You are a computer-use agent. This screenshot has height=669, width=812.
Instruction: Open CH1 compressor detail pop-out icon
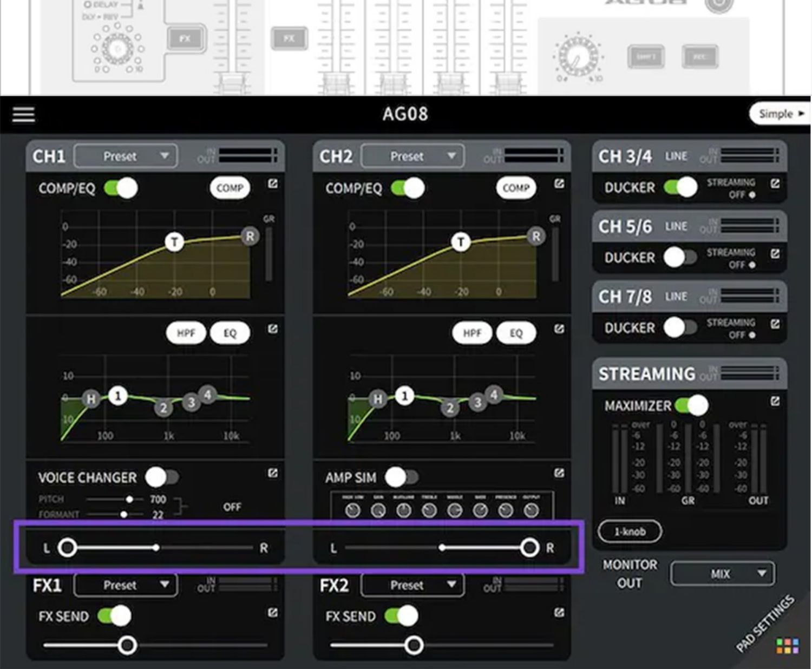pos(273,184)
